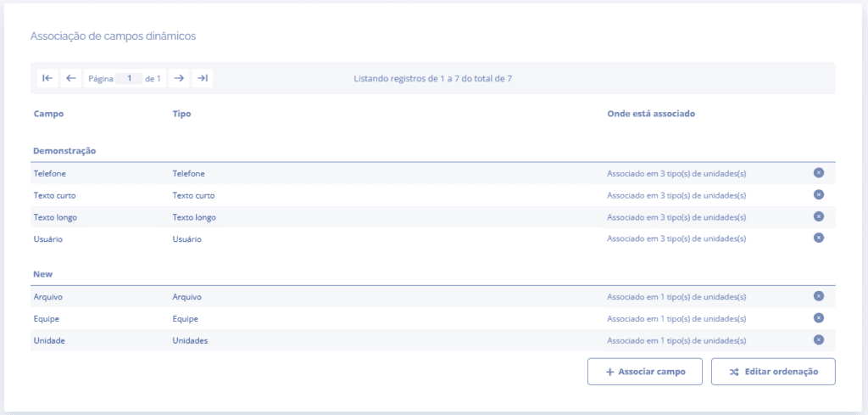The width and height of the screenshot is (868, 415).
Task: Click the Arquivo cell in Campo column
Action: 48,297
